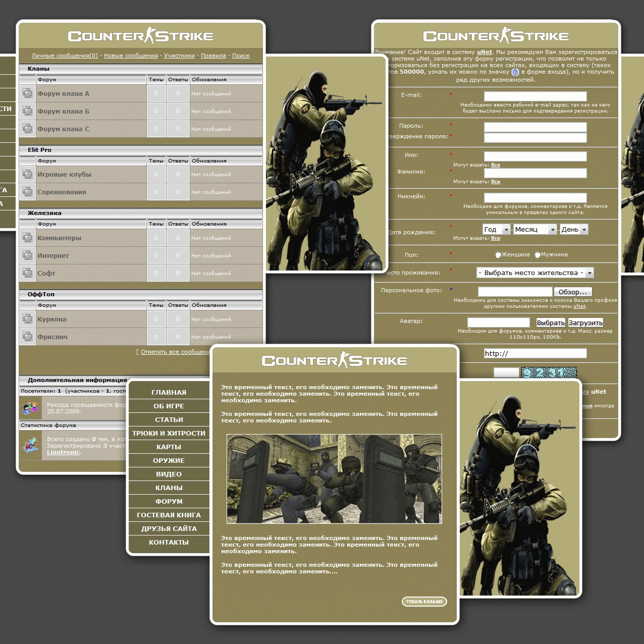Select ТРЮКИ И ХИТРОСТИ in the menu
644x644 pixels.
tap(169, 433)
